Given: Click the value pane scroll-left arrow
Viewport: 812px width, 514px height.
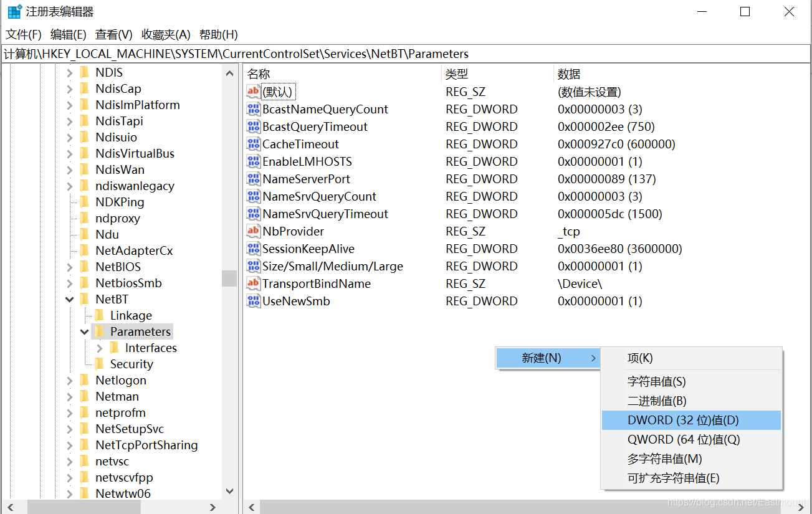Looking at the screenshot, I should [252, 507].
